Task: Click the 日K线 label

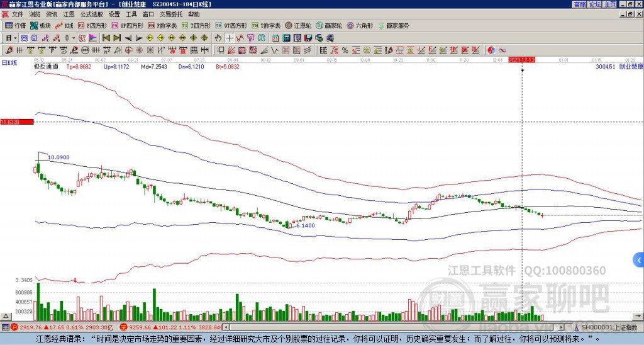Action: [9, 63]
